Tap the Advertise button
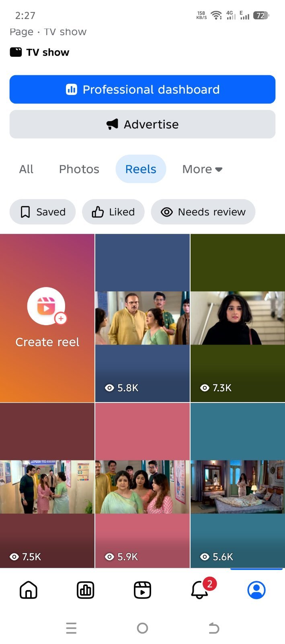Image resolution: width=285 pixels, height=644 pixels. (142, 124)
